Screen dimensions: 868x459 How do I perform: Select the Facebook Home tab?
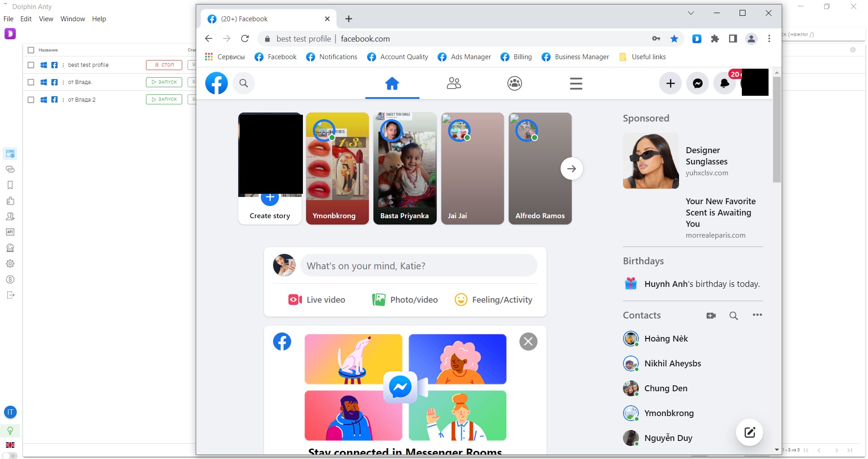click(x=392, y=84)
